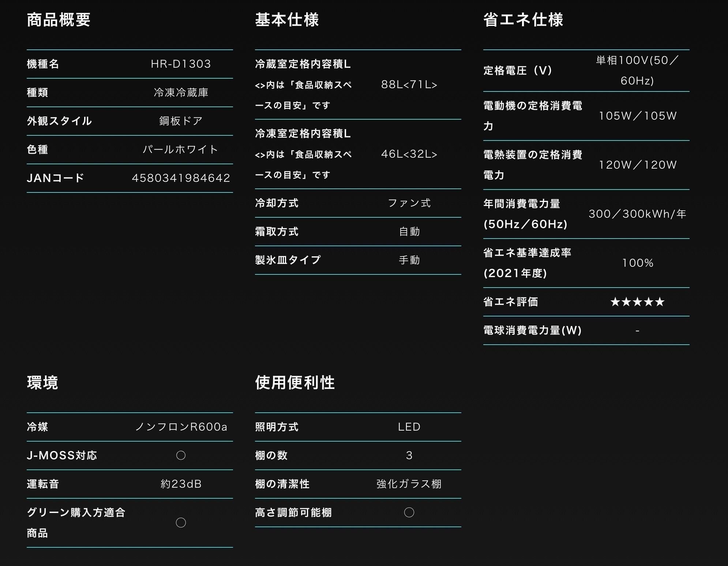The height and width of the screenshot is (566, 728).
Task: Click the 商品概要 section heading
Action: tap(59, 20)
